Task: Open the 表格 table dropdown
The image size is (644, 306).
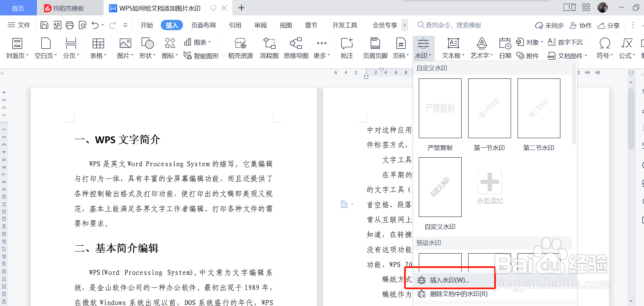Action: (98, 48)
